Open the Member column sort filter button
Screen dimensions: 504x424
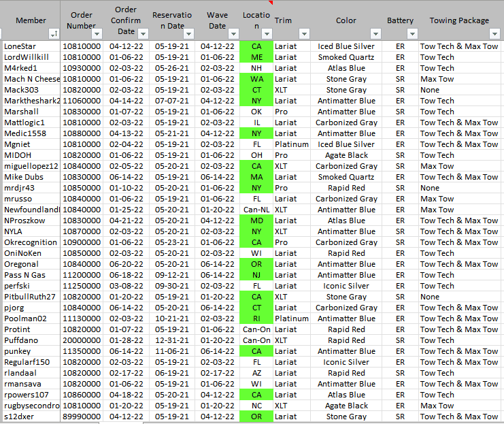[54, 33]
